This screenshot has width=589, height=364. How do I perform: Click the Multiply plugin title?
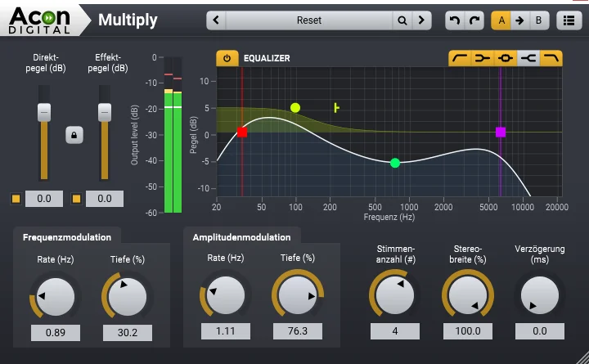click(x=128, y=20)
